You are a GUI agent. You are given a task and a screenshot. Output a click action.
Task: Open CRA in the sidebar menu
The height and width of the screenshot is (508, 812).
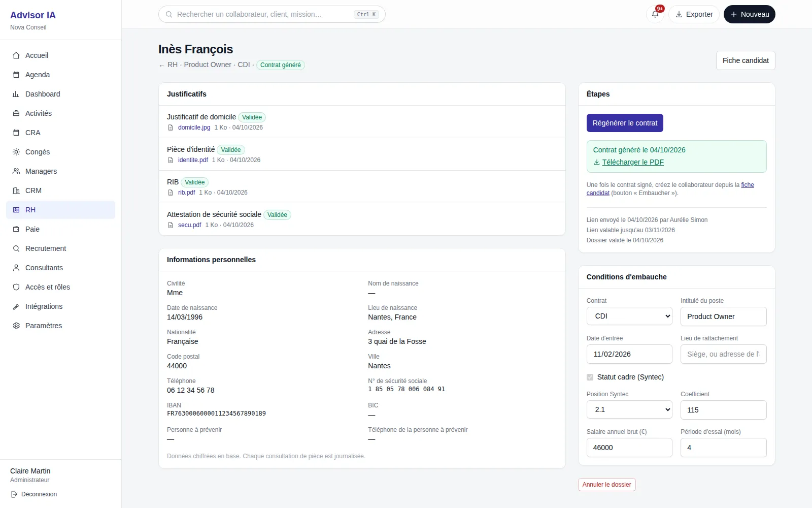[x=60, y=133]
